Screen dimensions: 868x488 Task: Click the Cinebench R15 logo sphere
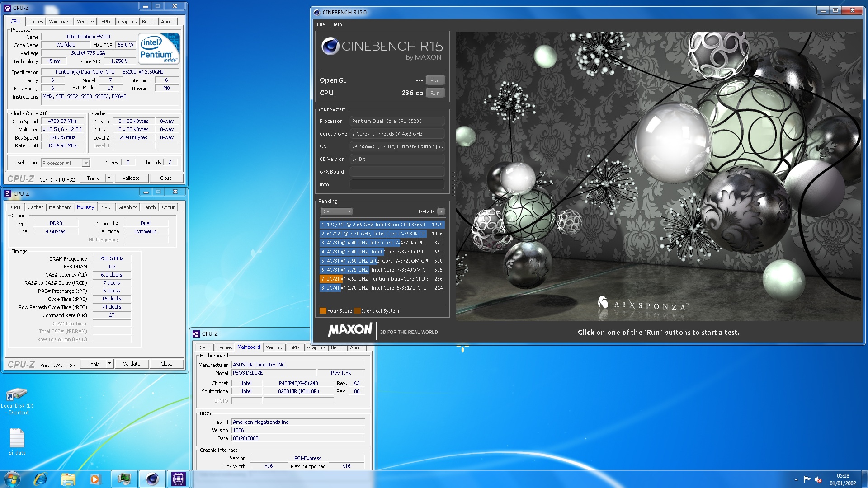tap(330, 46)
